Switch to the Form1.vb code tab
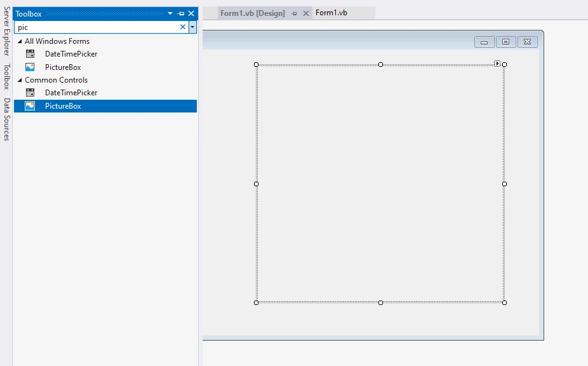 (331, 13)
